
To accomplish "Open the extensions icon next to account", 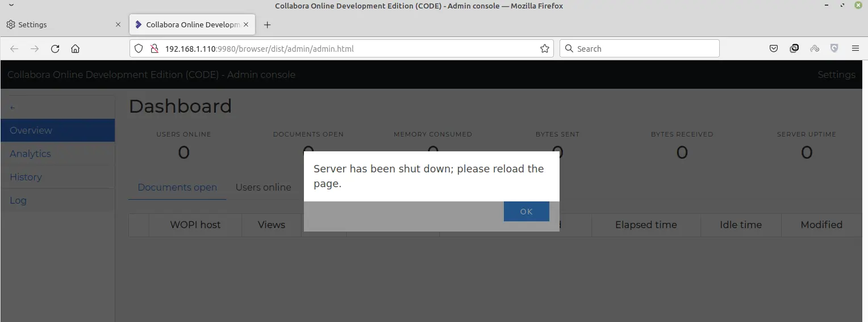I will pyautogui.click(x=815, y=49).
